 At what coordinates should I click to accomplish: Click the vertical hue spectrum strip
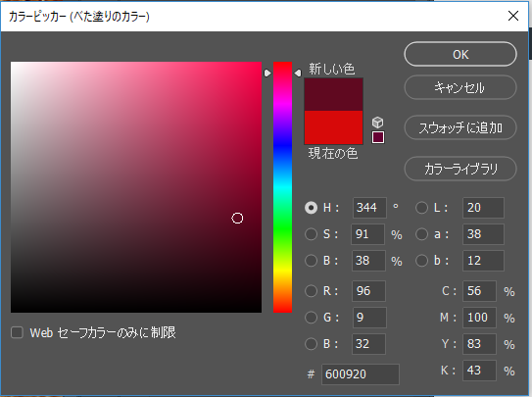point(282,187)
